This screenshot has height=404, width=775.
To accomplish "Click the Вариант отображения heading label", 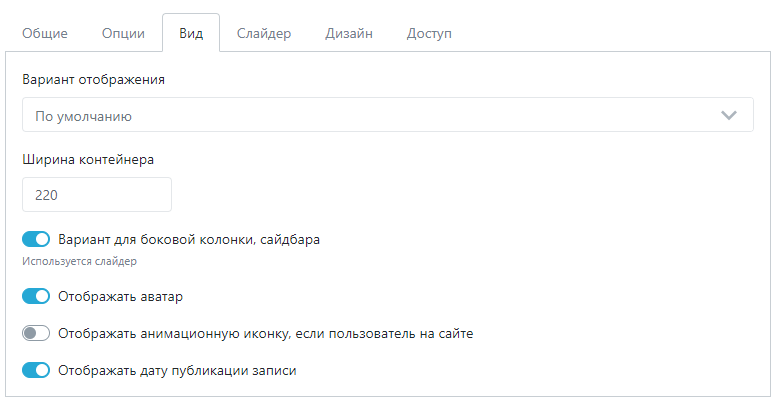I will (x=93, y=80).
